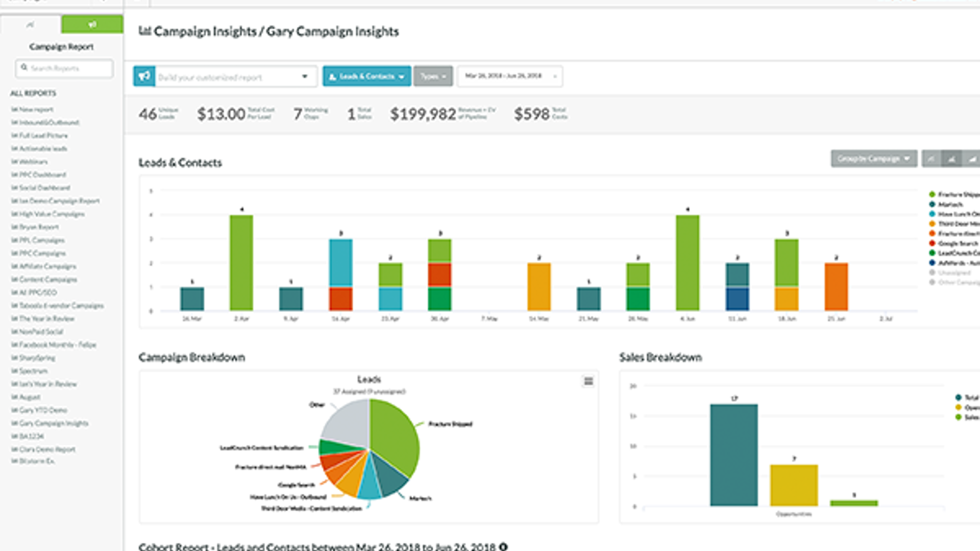Screen dimensions: 980x551
Task: Select the line chart view icon
Action: [x=931, y=159]
